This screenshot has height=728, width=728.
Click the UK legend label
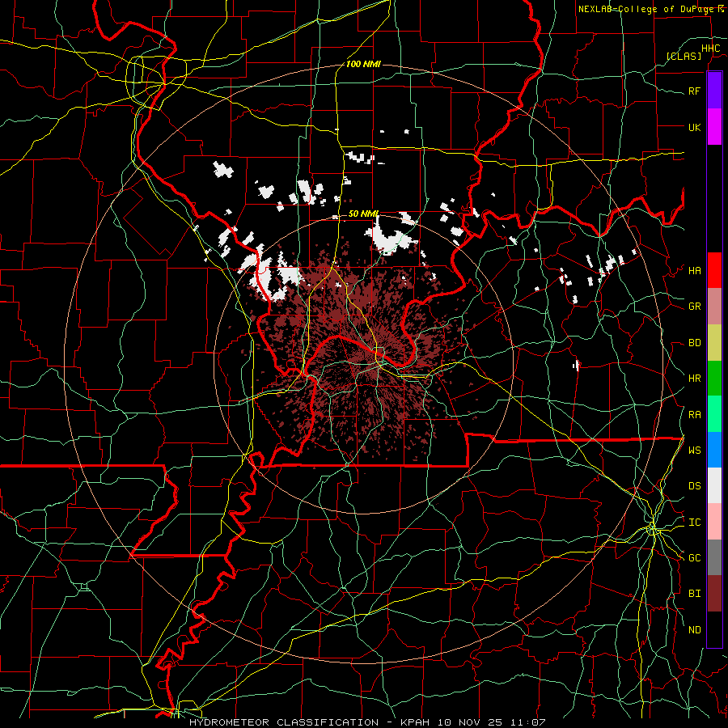pos(695,127)
